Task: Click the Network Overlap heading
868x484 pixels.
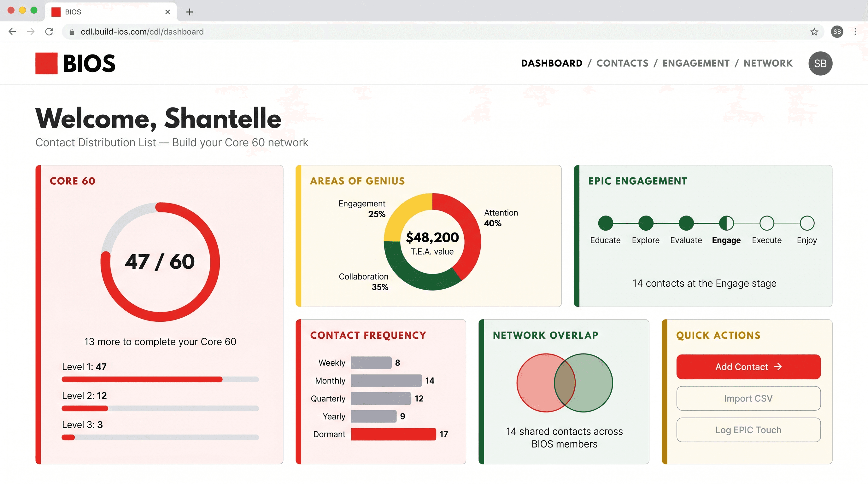Action: pyautogui.click(x=546, y=335)
